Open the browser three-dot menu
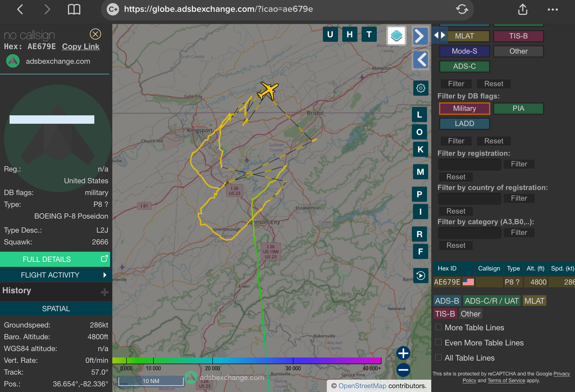The width and height of the screenshot is (575, 392). point(553,10)
